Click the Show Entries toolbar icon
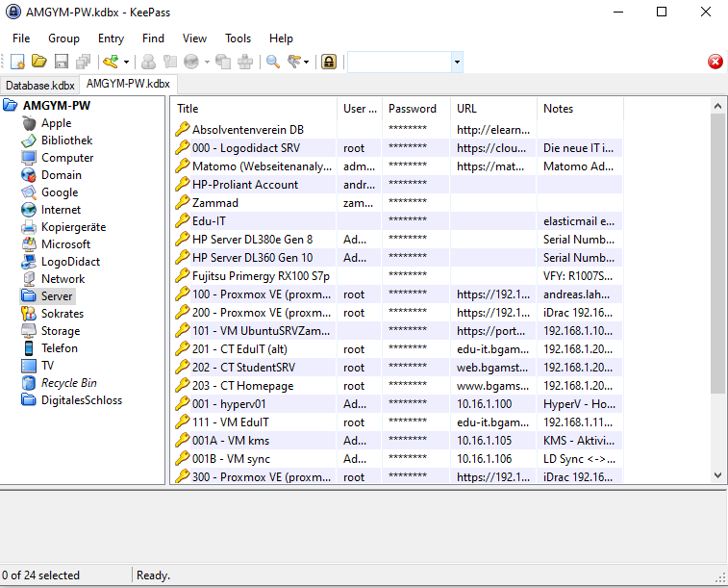Screen dimensions: 728x588 [x=294, y=62]
